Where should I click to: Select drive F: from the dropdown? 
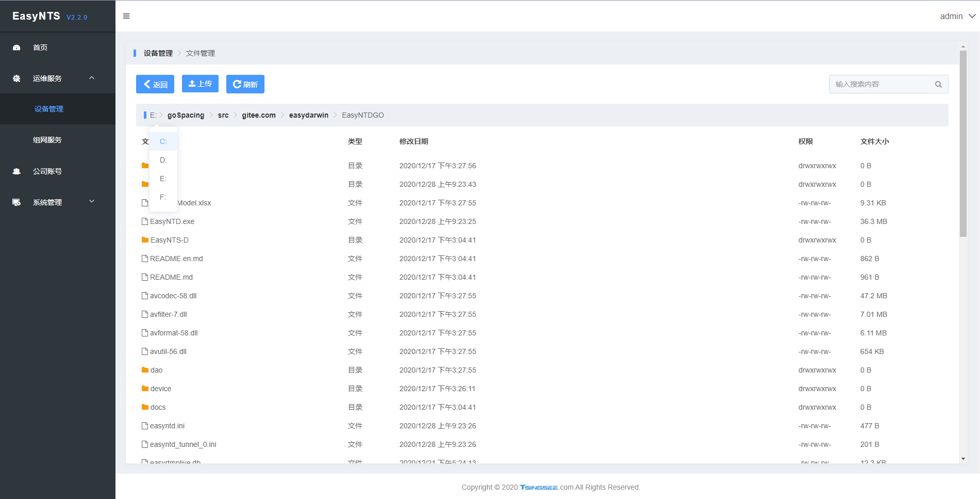click(163, 197)
